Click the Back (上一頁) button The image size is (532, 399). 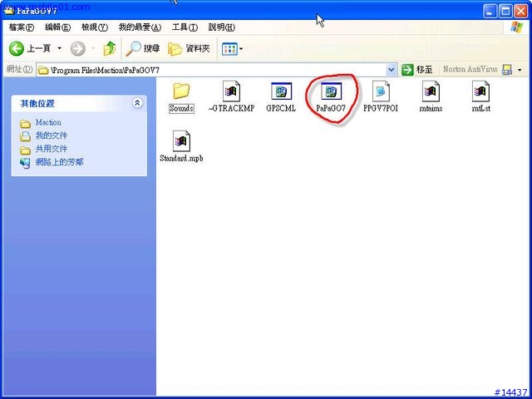click(30, 49)
